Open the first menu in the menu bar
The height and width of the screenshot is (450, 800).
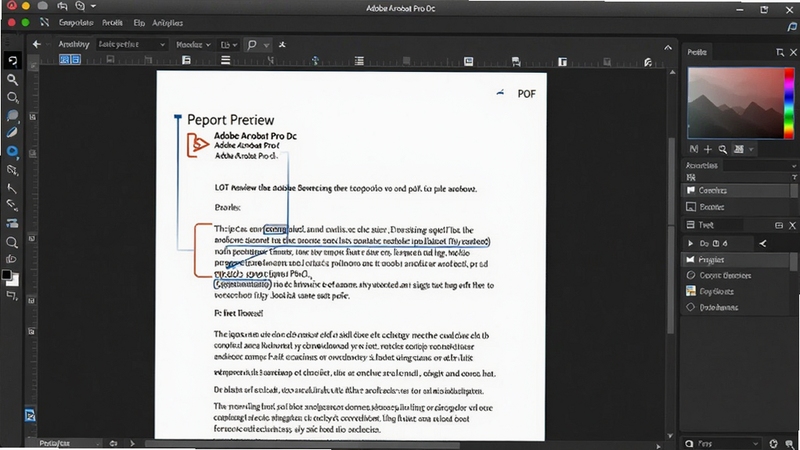click(76, 23)
